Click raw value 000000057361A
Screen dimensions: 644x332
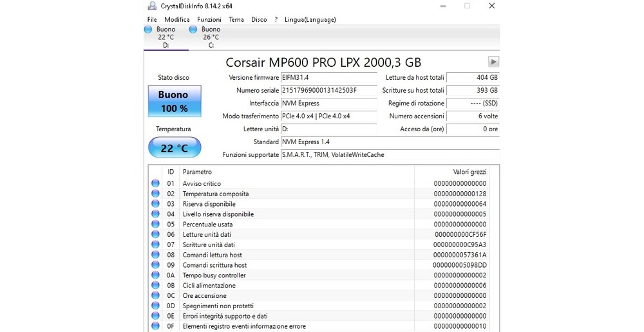460,255
